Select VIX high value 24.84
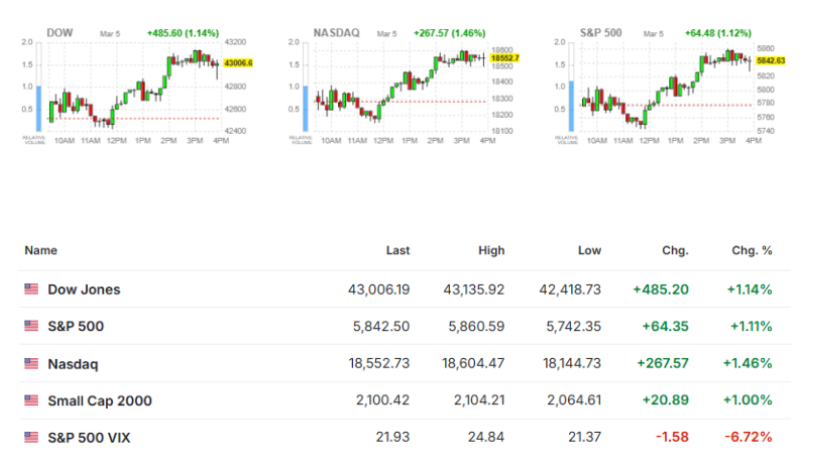Image resolution: width=822 pixels, height=455 pixels. point(487,437)
